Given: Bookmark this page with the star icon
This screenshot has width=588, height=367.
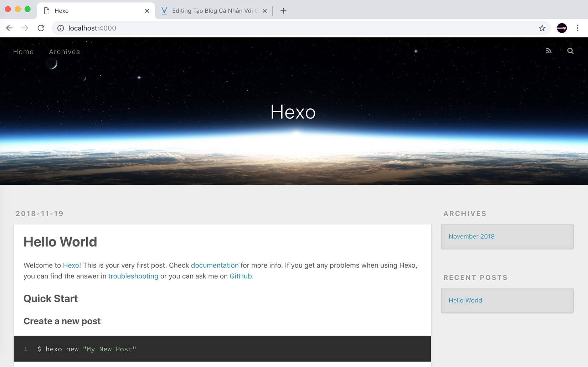Looking at the screenshot, I should pyautogui.click(x=542, y=28).
